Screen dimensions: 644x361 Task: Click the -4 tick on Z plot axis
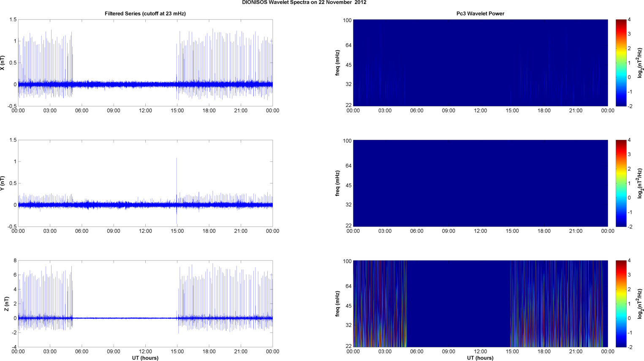pos(14,347)
